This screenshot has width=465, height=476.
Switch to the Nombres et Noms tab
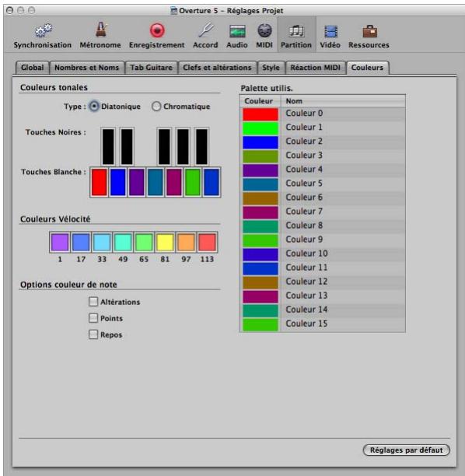click(87, 68)
